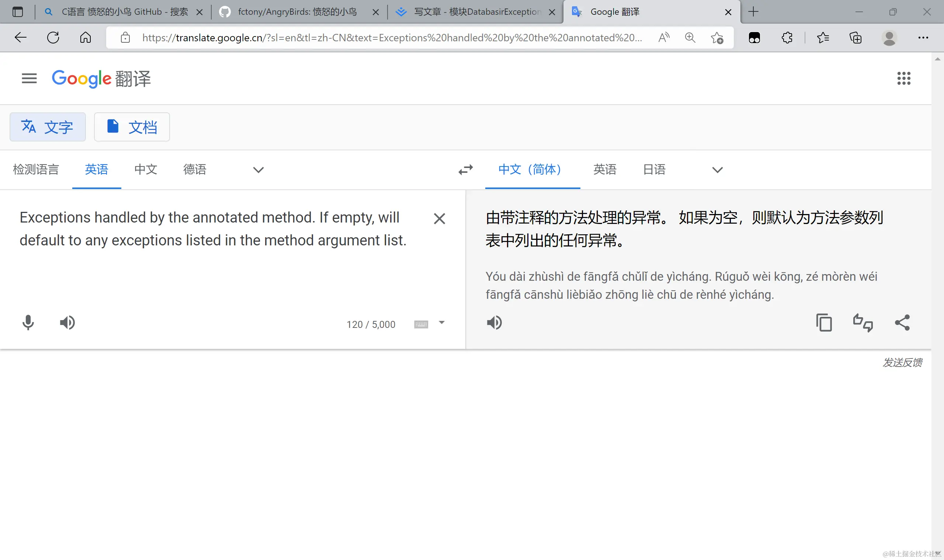Select 检测语言 as source language
The image size is (944, 560).
[x=36, y=169]
